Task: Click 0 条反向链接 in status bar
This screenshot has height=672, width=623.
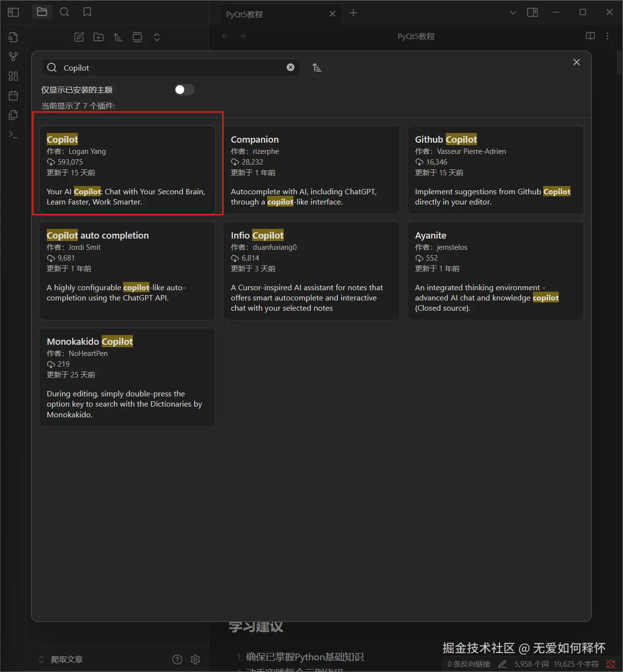Action: coord(469,664)
